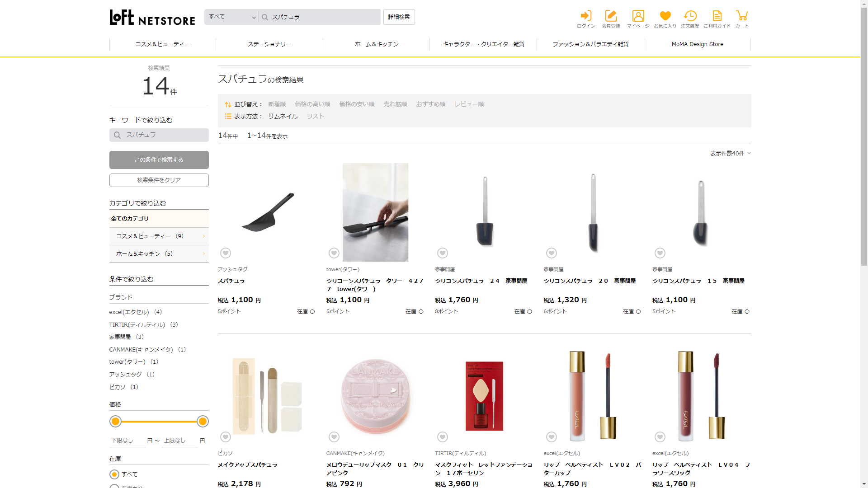Click the left price slider handle

pos(116,422)
